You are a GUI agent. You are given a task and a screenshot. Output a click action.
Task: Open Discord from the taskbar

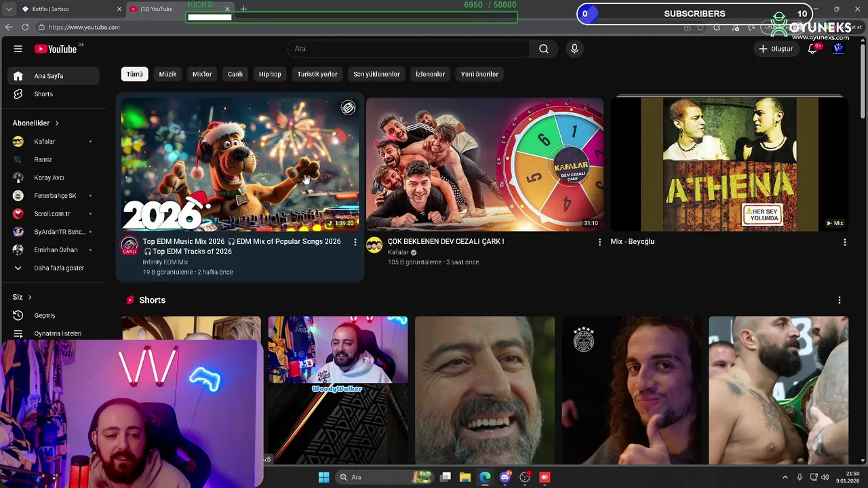click(x=505, y=477)
